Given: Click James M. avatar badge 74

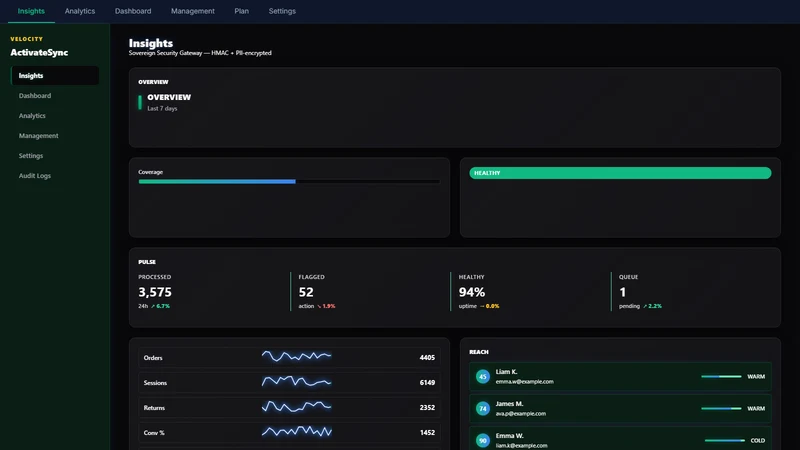Looking at the screenshot, I should (483, 408).
